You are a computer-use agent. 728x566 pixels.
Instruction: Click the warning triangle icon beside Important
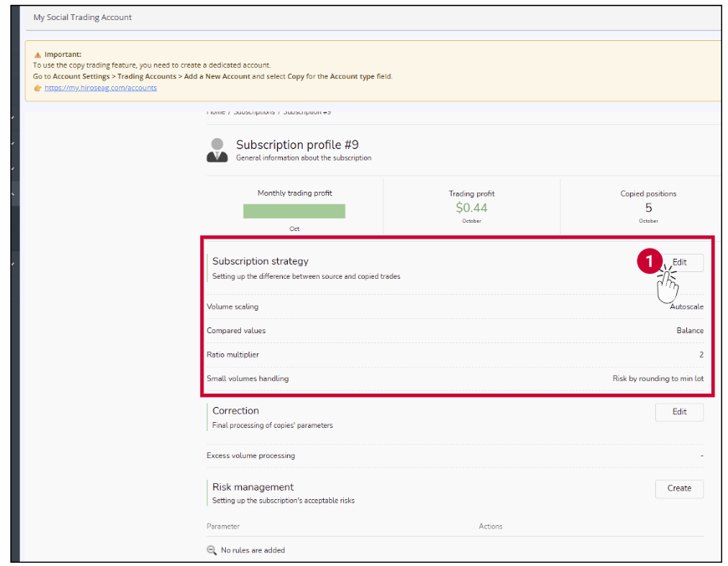click(38, 54)
